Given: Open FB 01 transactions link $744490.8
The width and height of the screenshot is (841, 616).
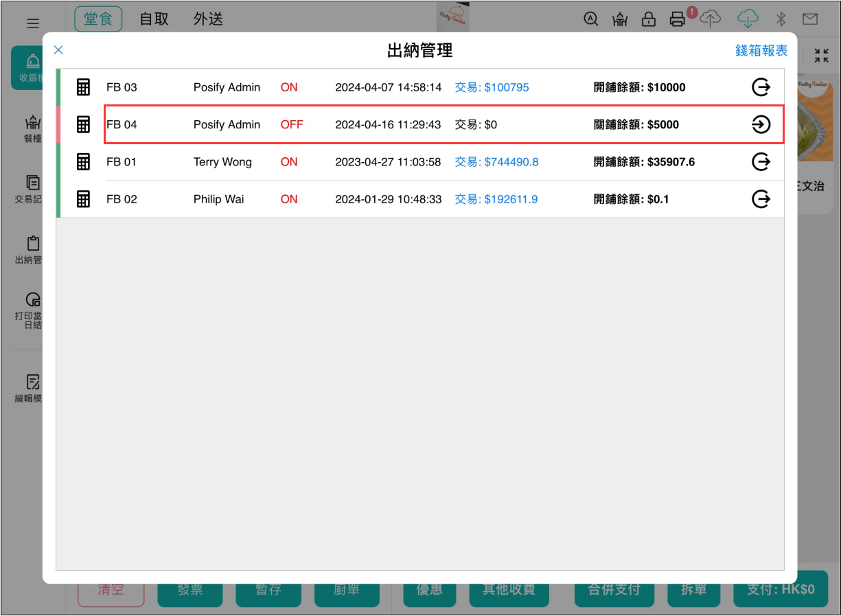Looking at the screenshot, I should pyautogui.click(x=496, y=162).
